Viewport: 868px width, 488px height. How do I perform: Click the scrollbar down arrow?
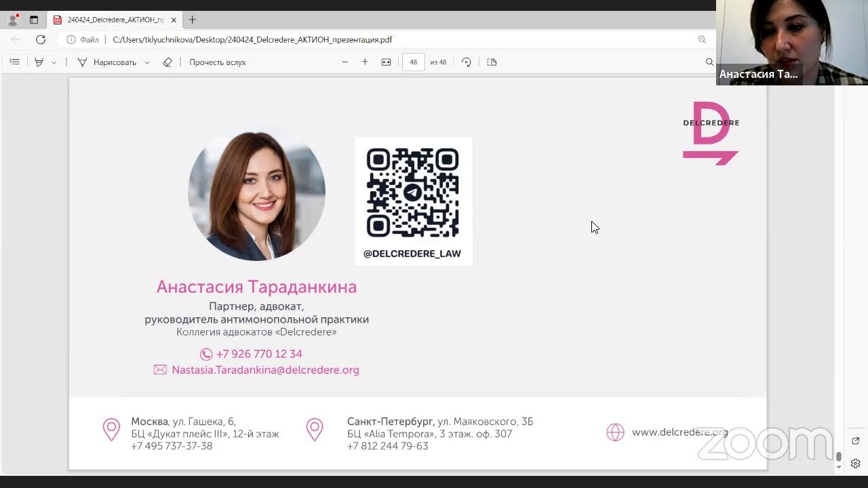(x=839, y=467)
